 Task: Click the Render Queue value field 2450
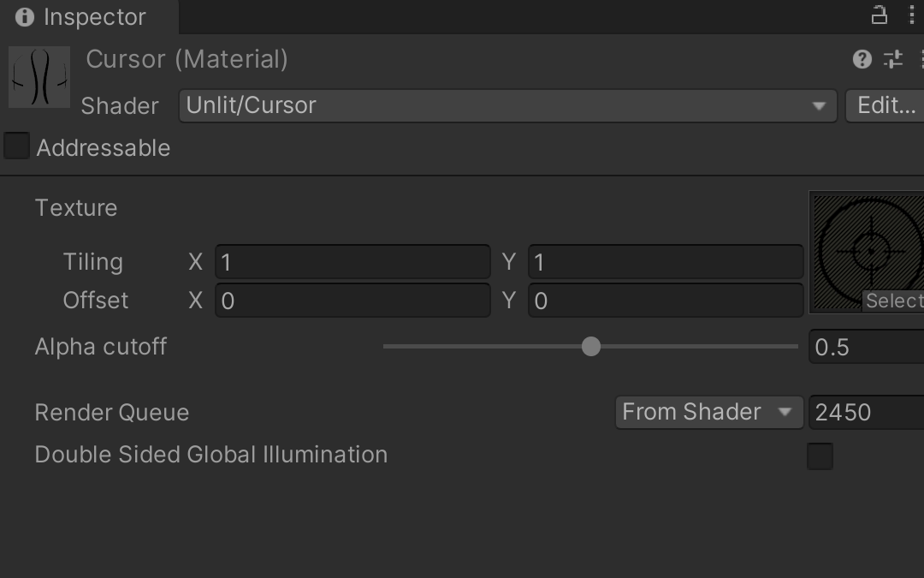coord(866,412)
